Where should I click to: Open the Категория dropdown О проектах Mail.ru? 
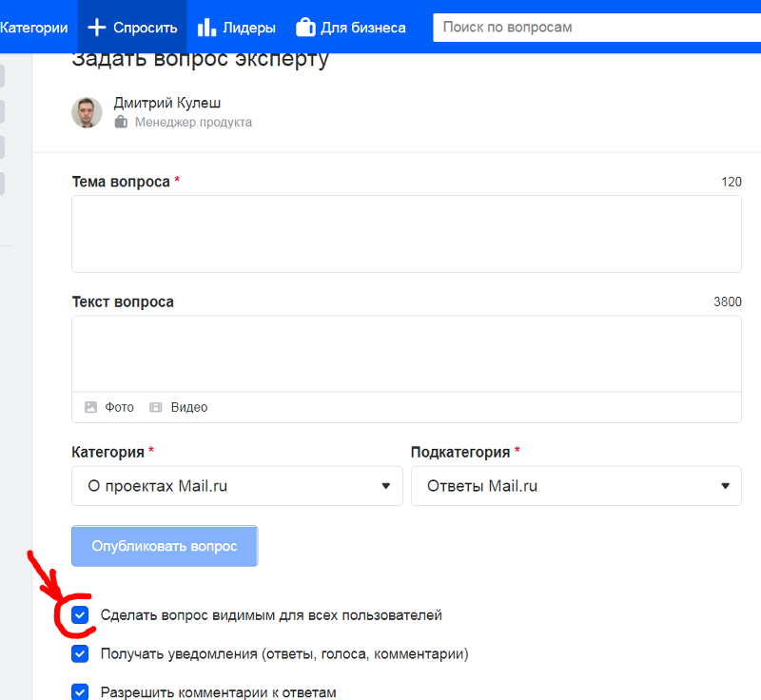click(237, 486)
